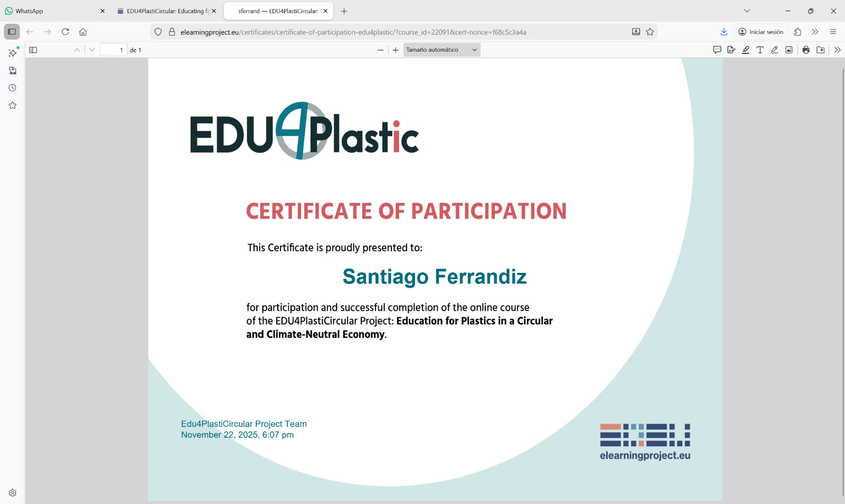Open the zoom level dropdown 'Tamaño automático'
845x504 pixels.
point(442,50)
